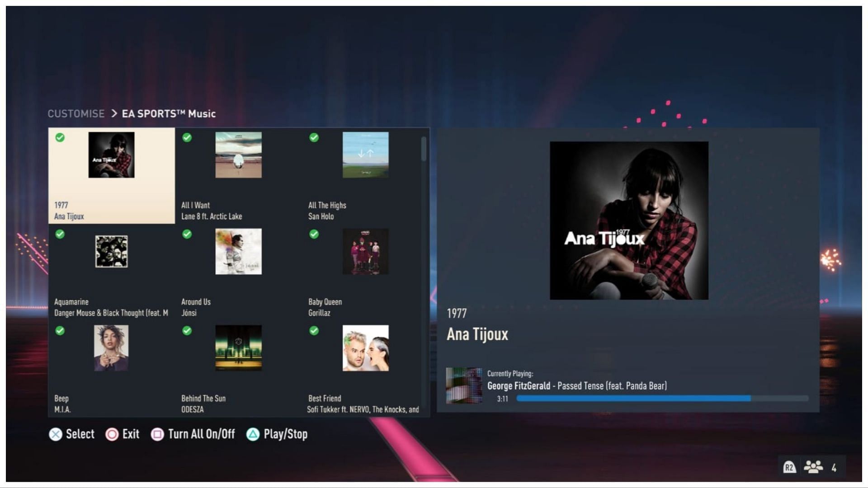This screenshot has height=488, width=868.
Task: Select the Around Us Jónsi album cover
Action: pyautogui.click(x=238, y=251)
